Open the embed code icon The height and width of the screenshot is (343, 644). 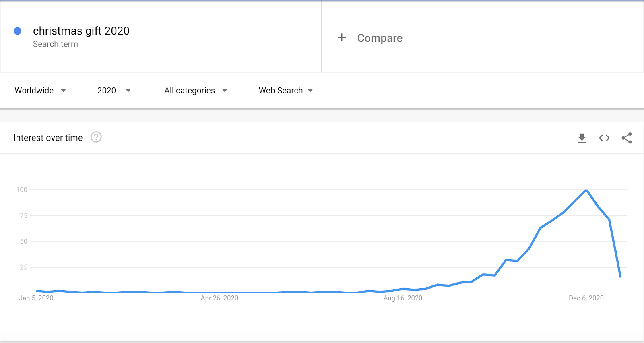click(604, 138)
